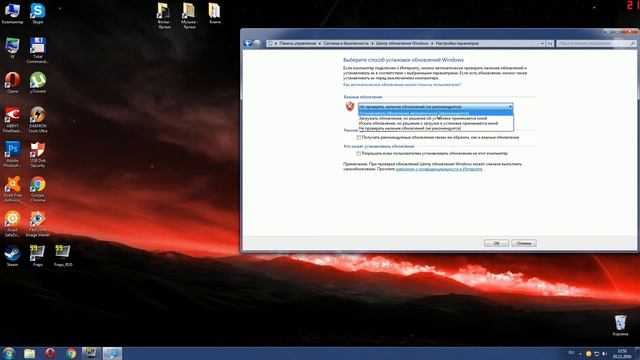
Task: Launch ABBYY FineReader shortcut
Action: tap(12, 120)
